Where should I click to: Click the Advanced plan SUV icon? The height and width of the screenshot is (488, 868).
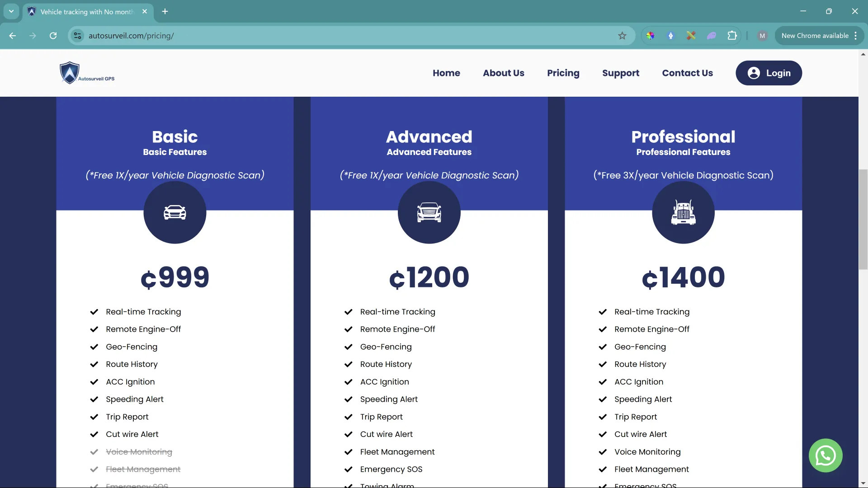(x=429, y=212)
